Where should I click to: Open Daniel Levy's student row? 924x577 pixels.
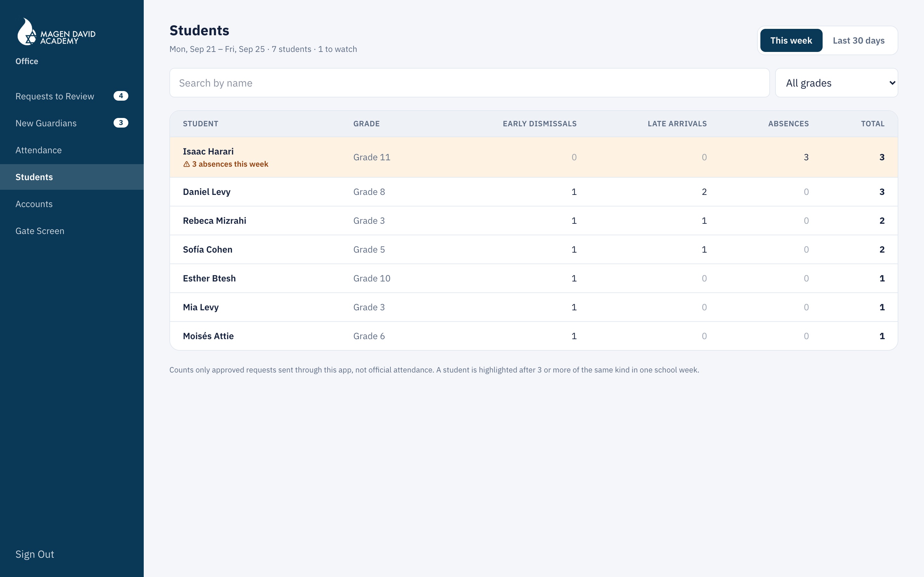(534, 192)
